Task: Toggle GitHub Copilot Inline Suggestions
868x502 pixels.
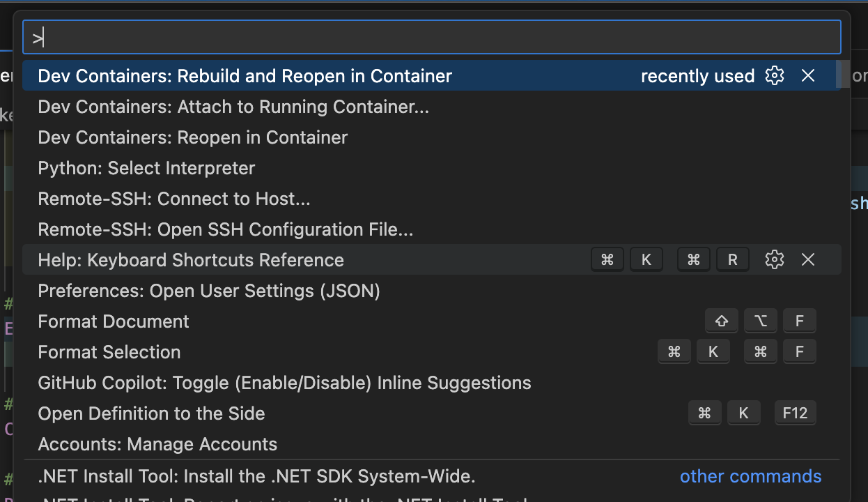Action: click(x=284, y=383)
